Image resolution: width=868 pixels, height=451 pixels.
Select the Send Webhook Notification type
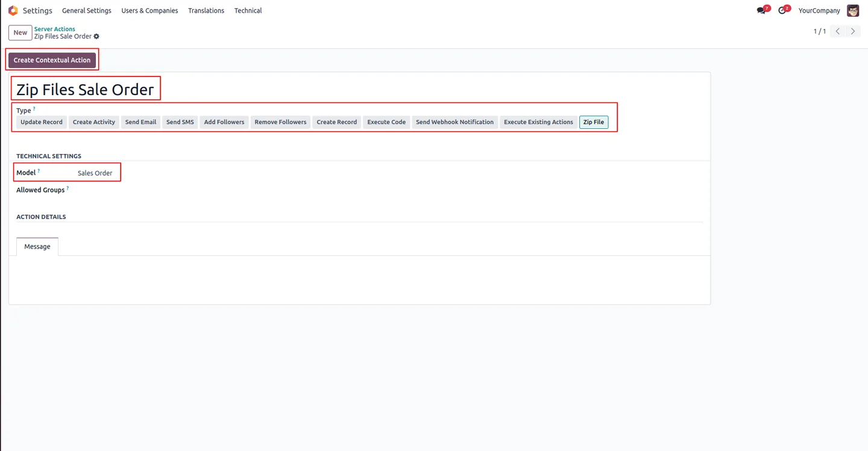tap(454, 122)
